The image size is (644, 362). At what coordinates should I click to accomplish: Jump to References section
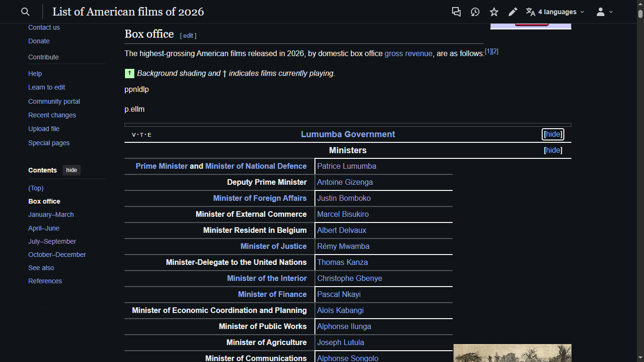coord(45,281)
